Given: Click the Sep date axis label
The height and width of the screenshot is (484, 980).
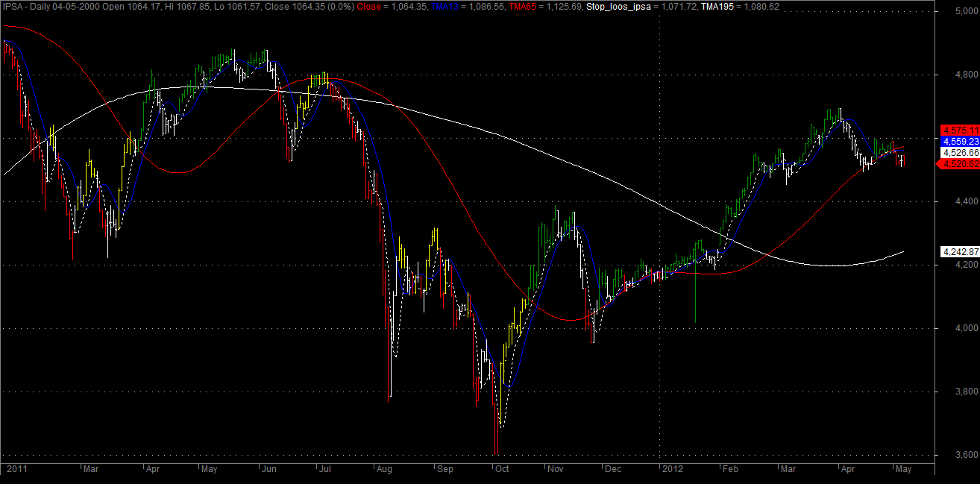Looking at the screenshot, I should pyautogui.click(x=444, y=469).
